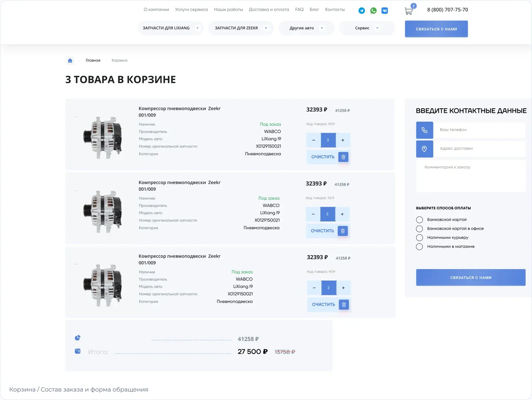Decrease quantity of first cart item
The width and height of the screenshot is (532, 400).
tap(314, 140)
